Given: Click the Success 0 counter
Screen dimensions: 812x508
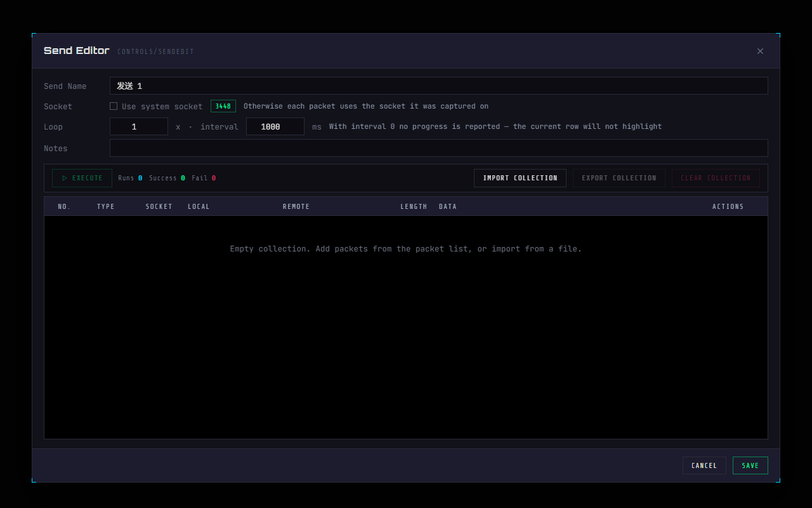Looking at the screenshot, I should tap(167, 178).
